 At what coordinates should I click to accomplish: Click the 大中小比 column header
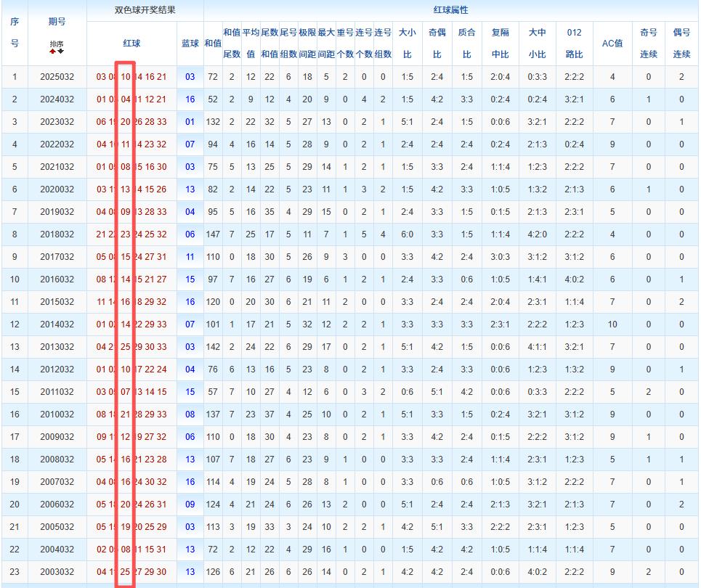[x=537, y=44]
